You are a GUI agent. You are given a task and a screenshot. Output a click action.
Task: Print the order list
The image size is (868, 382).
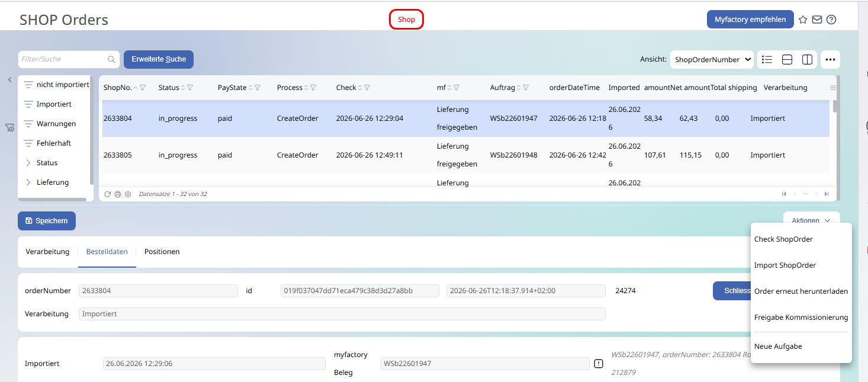point(118,194)
